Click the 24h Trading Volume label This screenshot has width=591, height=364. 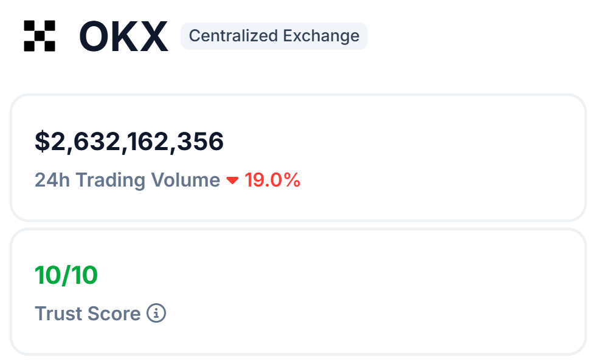128,180
